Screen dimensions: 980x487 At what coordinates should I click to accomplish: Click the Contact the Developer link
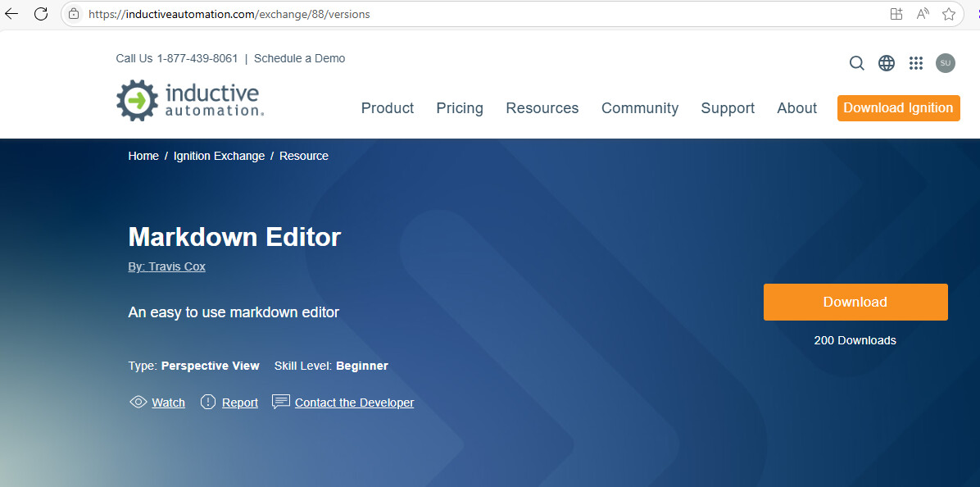[x=354, y=403]
